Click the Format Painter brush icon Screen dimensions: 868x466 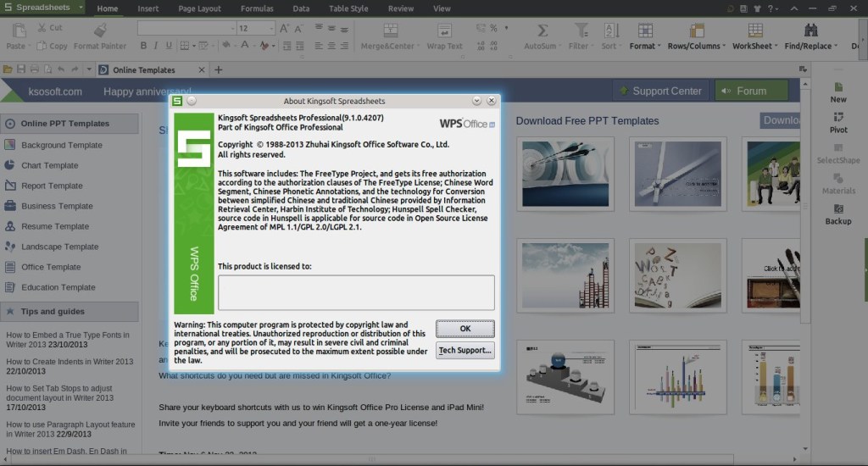point(100,30)
